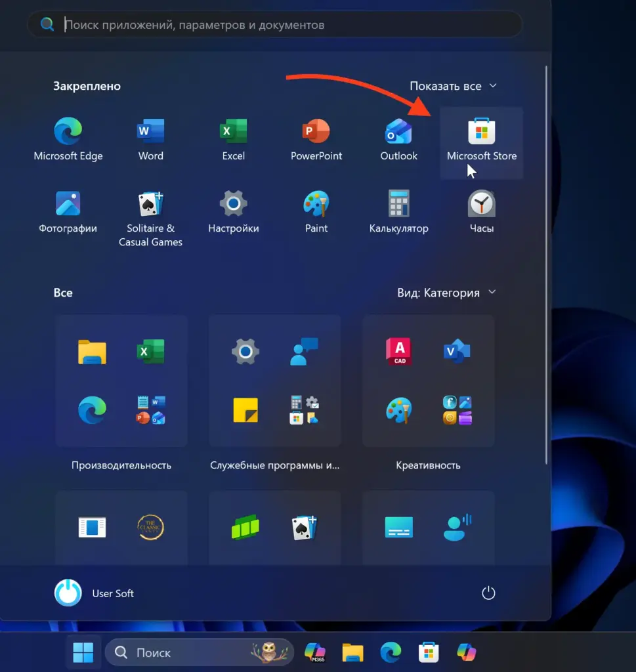Open Excel in the pinned section
Screen dimensions: 636x672
[233, 139]
